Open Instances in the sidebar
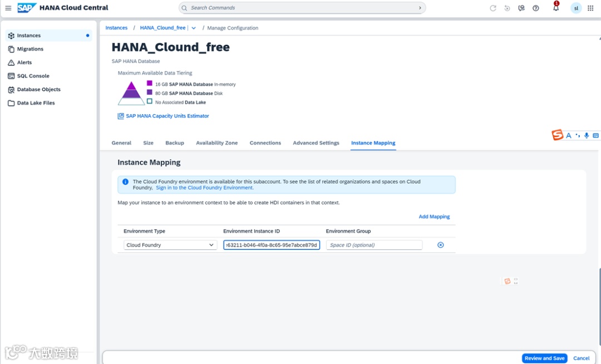 pyautogui.click(x=48, y=36)
